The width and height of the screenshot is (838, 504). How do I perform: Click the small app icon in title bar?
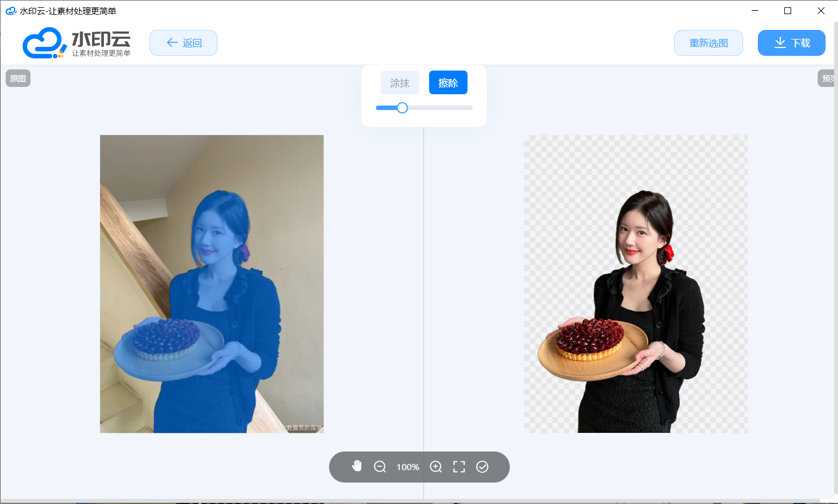(11, 11)
